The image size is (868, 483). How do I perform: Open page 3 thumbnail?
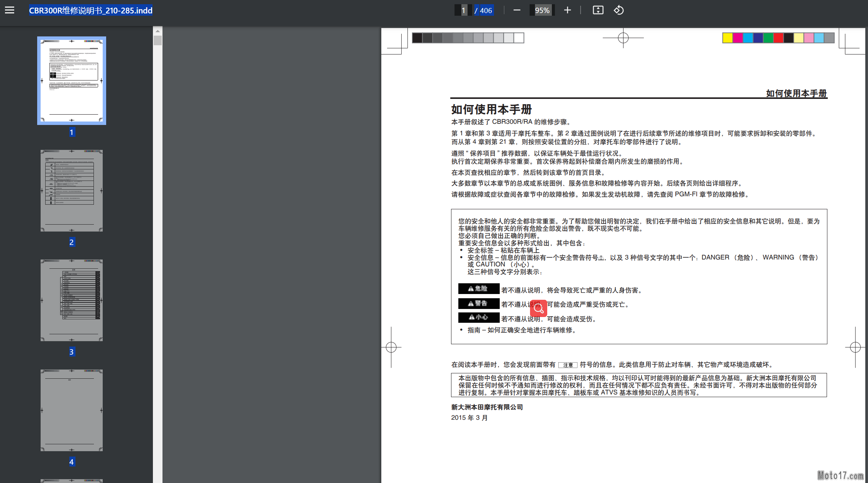click(72, 300)
